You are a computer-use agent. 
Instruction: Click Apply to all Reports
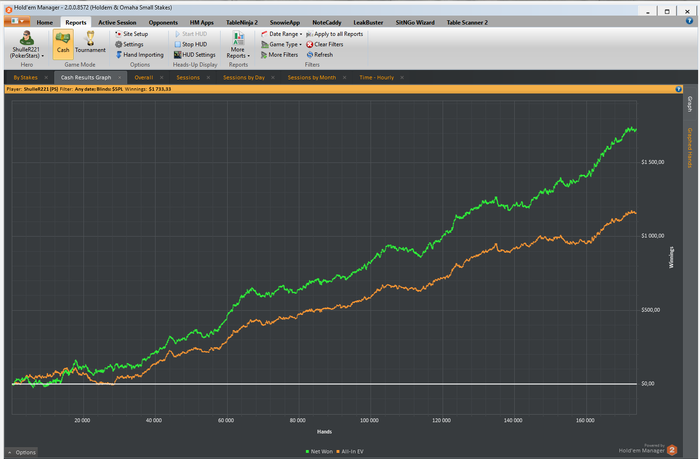coord(334,34)
